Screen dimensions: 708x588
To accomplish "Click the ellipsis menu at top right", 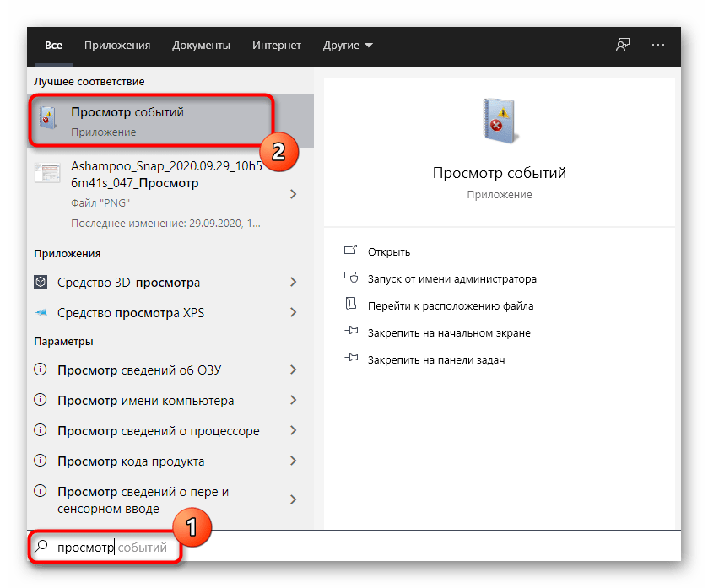I will (x=657, y=46).
